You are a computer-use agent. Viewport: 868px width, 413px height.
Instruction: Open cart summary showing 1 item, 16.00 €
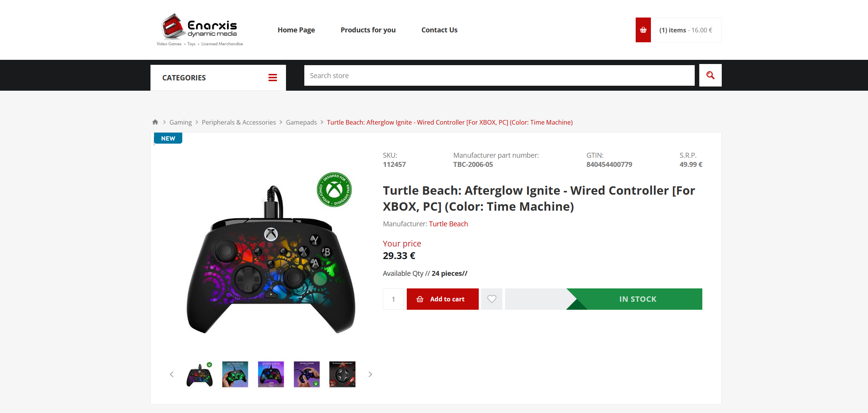[x=686, y=30]
